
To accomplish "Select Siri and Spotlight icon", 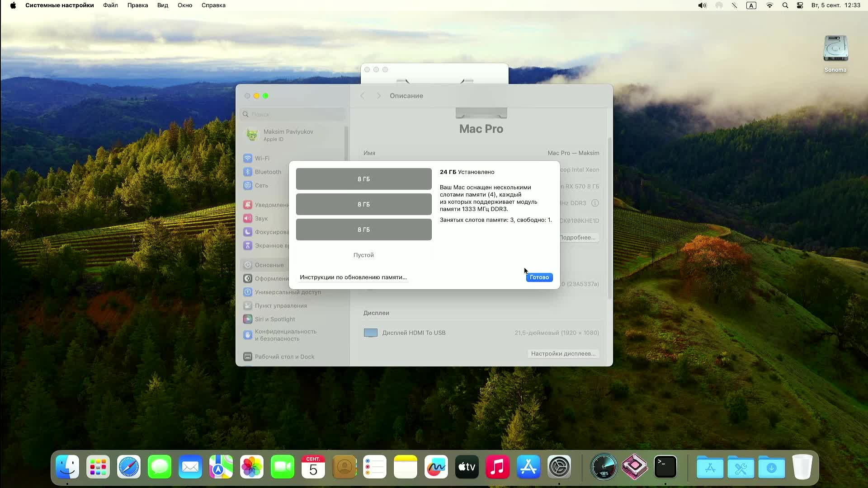I will [x=248, y=319].
